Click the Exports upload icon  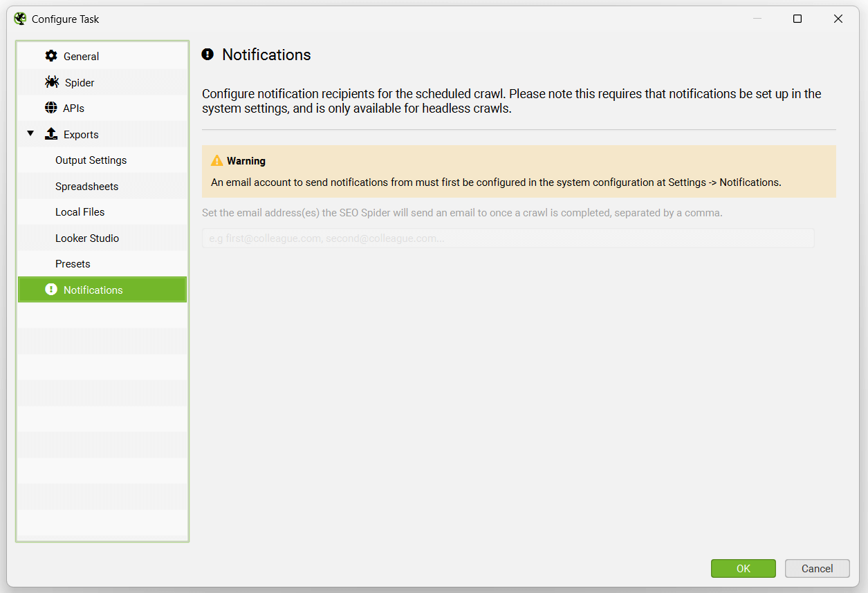pos(51,133)
